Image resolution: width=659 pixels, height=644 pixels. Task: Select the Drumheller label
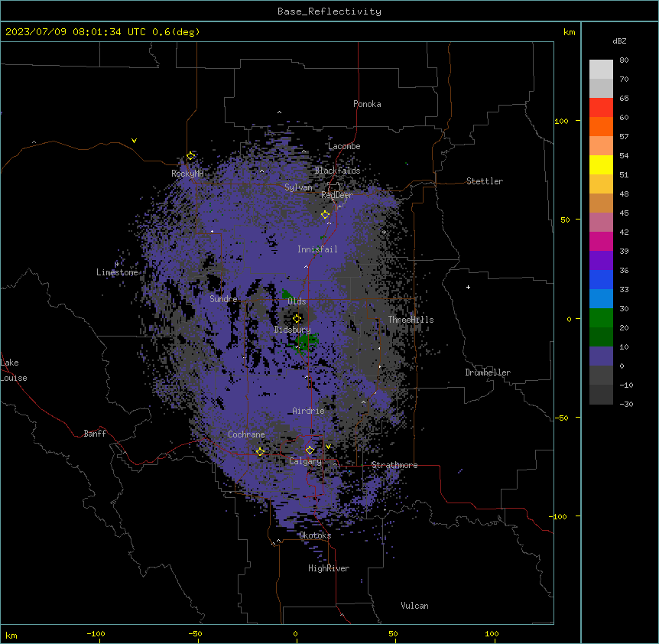[x=488, y=372]
